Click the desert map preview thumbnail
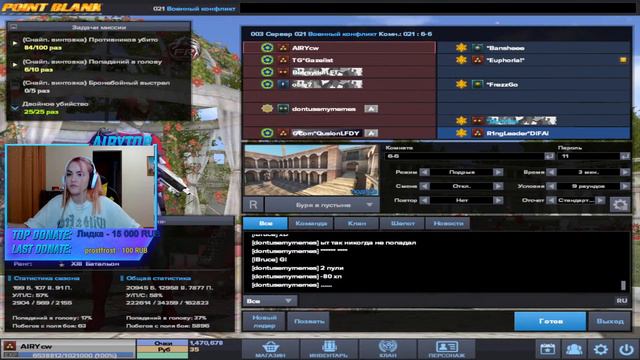The height and width of the screenshot is (360, 640). [311, 170]
